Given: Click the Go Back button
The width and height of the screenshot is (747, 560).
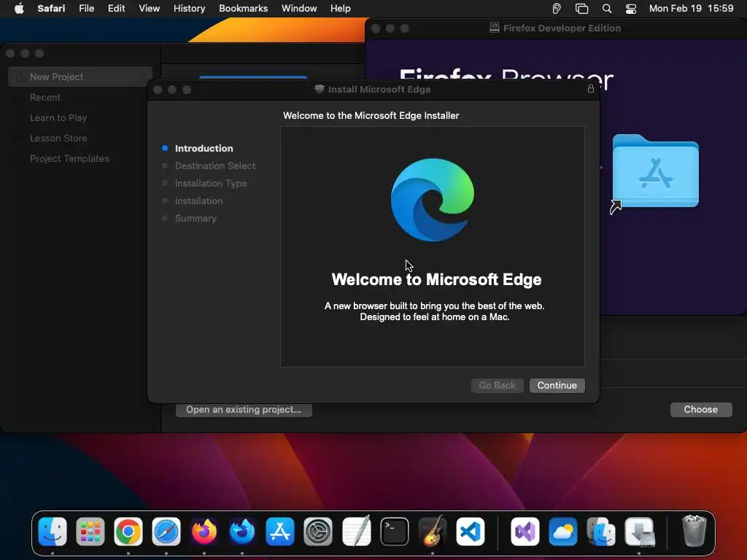Looking at the screenshot, I should [497, 385].
